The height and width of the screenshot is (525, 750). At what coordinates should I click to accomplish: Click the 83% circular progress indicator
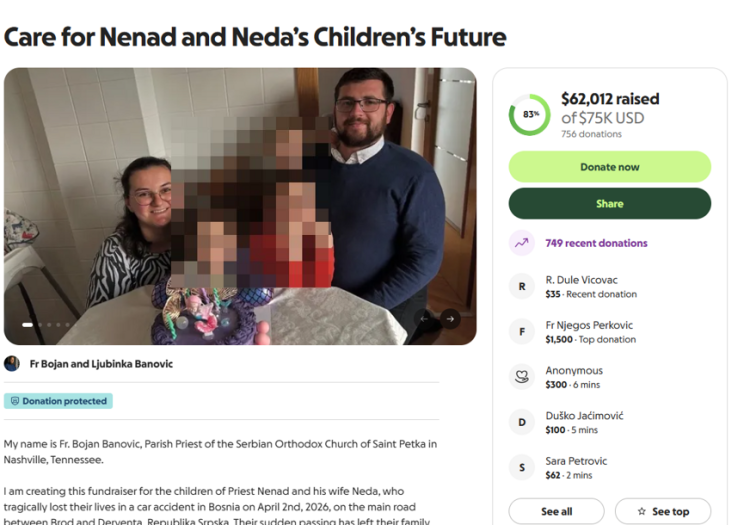click(529, 115)
